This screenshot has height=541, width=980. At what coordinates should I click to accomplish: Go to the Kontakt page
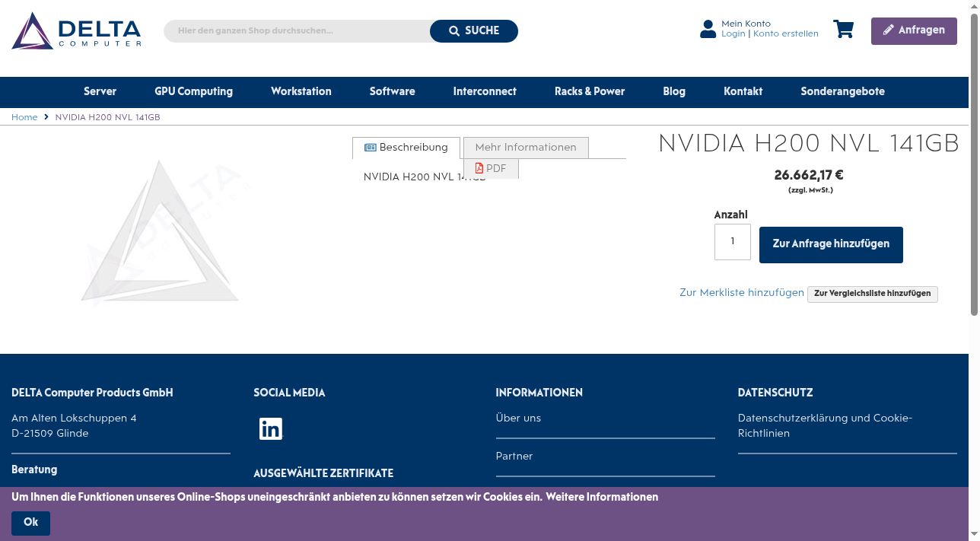pyautogui.click(x=743, y=92)
